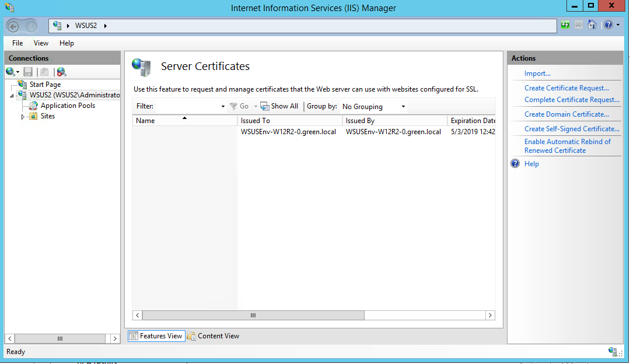Click the Help icon in Actions pane
Viewport: 630px width, 364px height.
point(515,163)
